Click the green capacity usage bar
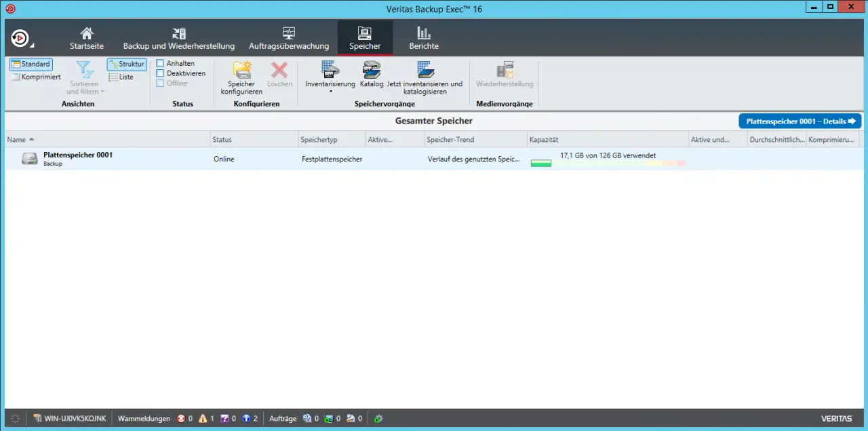This screenshot has height=431, width=868. pos(541,164)
